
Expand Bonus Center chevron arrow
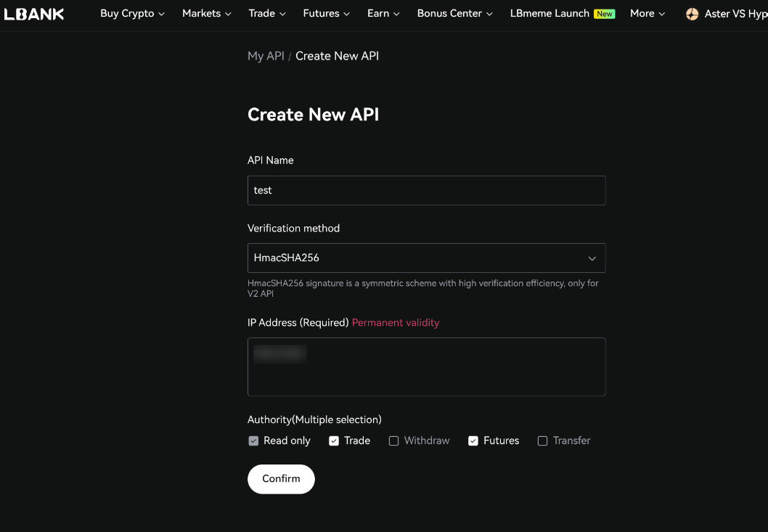pyautogui.click(x=489, y=15)
